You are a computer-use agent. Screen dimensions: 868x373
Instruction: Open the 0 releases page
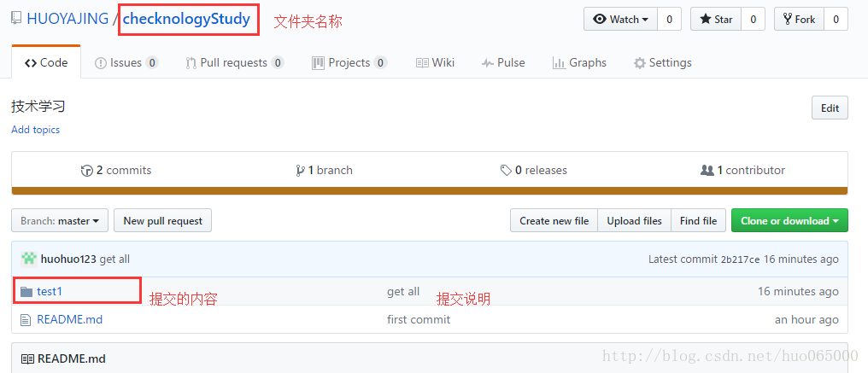point(534,170)
